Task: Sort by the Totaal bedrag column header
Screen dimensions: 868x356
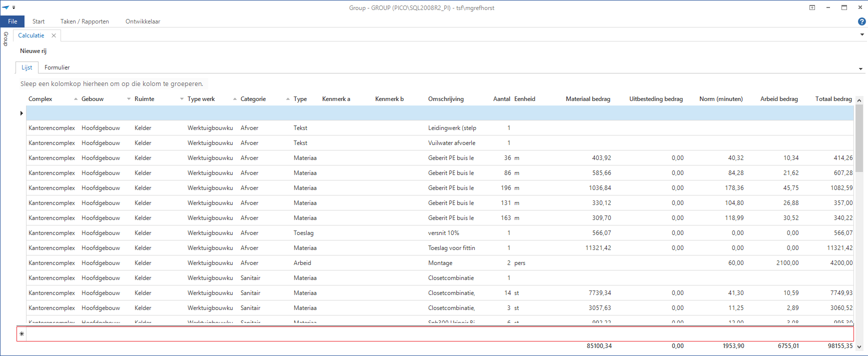Action: 833,99
